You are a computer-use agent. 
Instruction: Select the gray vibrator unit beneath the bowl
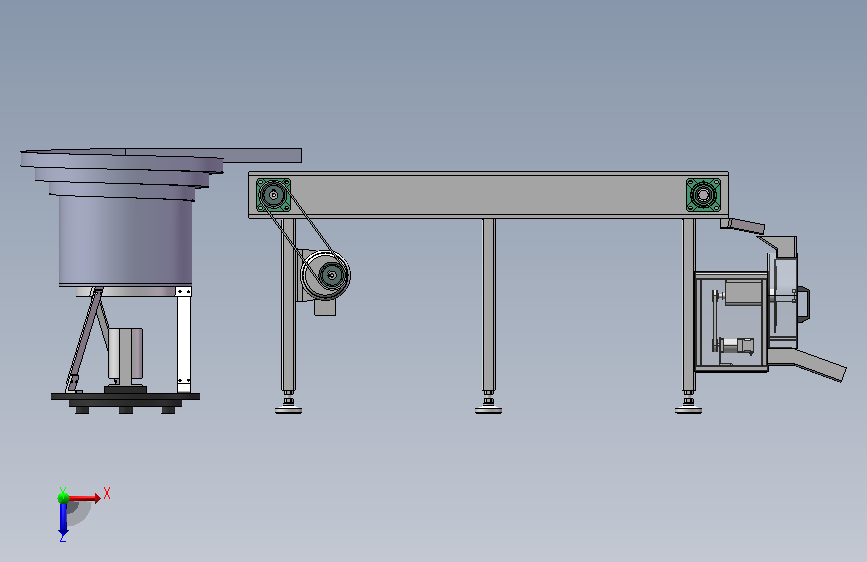126,355
